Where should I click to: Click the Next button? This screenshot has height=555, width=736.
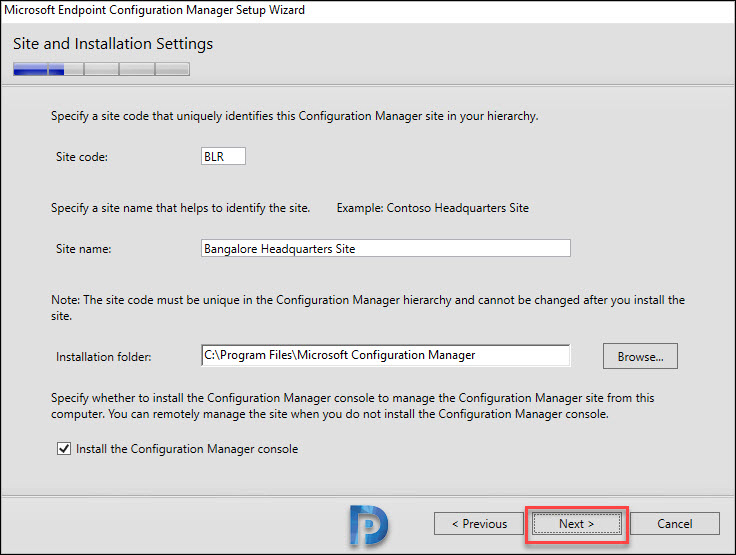point(577,524)
